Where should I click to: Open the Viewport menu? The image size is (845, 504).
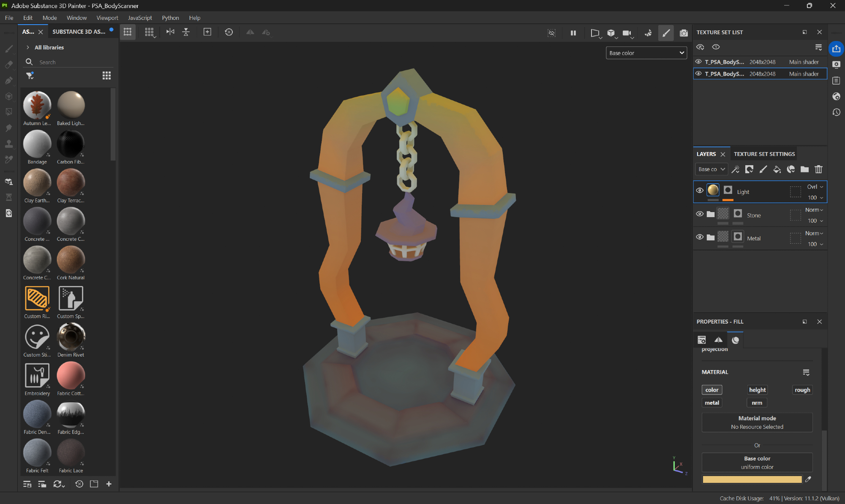[107, 18]
